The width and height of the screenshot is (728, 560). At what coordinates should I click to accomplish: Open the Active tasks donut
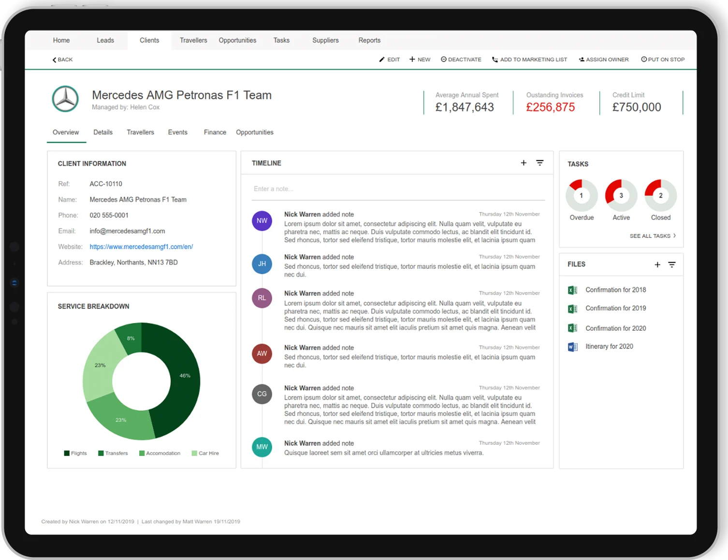point(621,195)
